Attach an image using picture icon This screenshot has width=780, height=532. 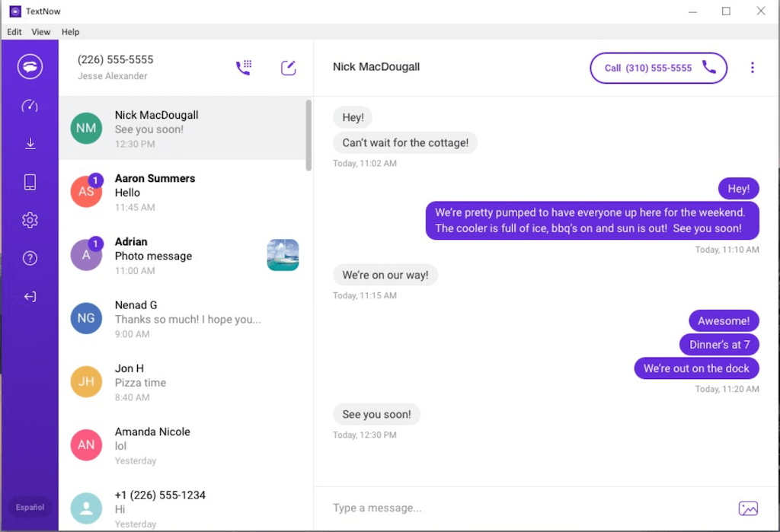[x=748, y=508]
